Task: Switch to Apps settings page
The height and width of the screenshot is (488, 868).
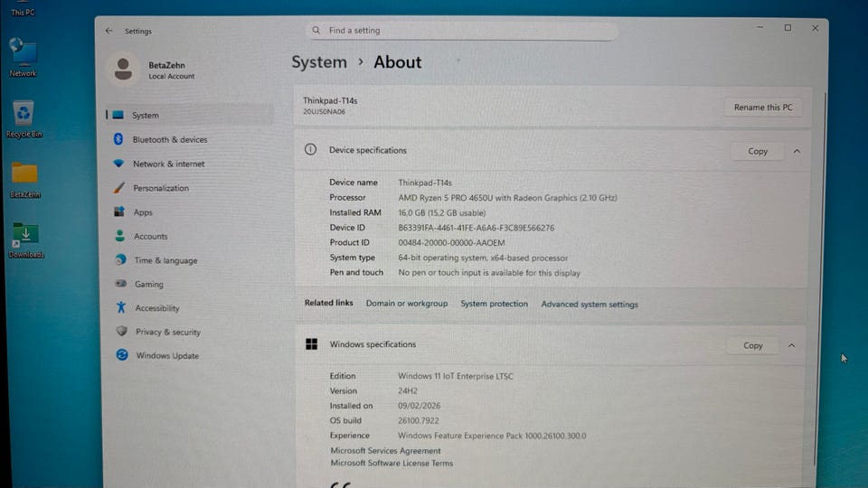Action: 143,211
